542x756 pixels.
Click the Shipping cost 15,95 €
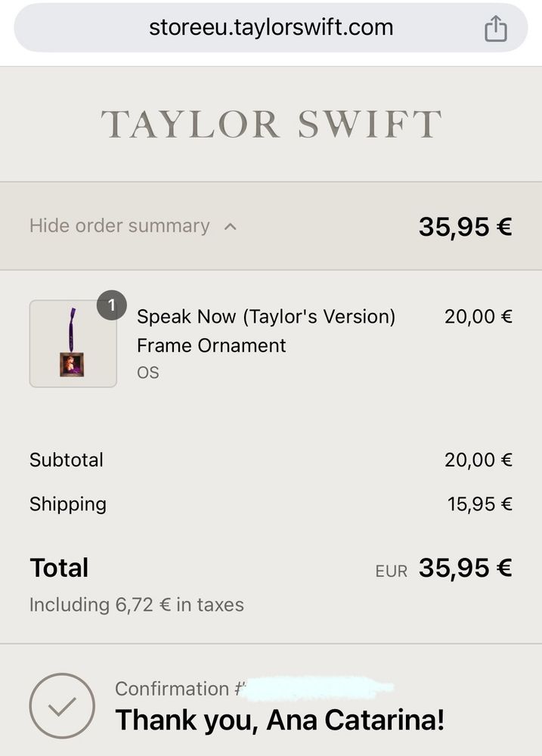tap(479, 504)
